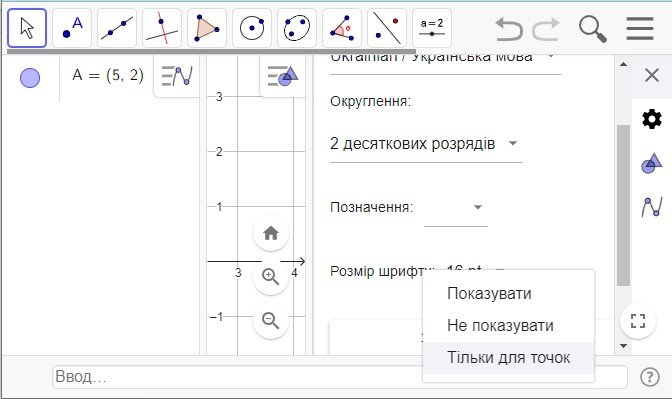Select the Point tool
672x399 pixels.
72,28
